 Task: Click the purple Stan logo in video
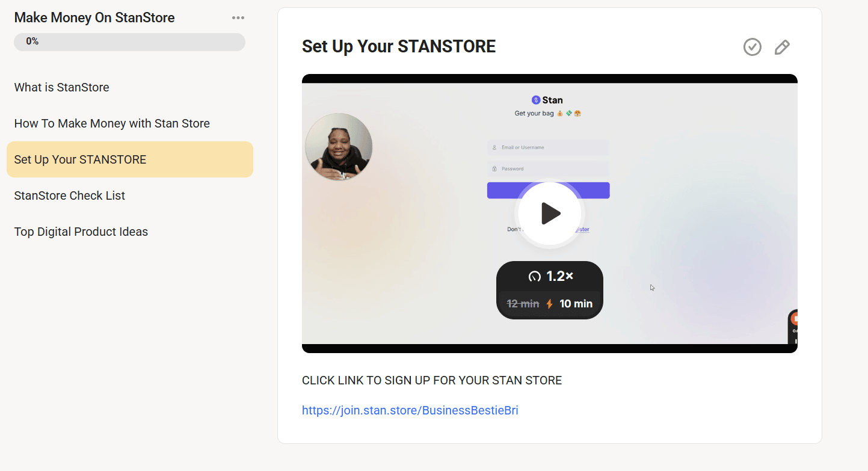point(536,100)
